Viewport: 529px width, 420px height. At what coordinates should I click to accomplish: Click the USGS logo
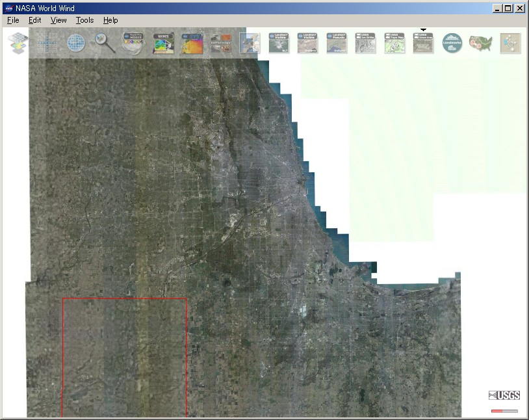pyautogui.click(x=503, y=395)
